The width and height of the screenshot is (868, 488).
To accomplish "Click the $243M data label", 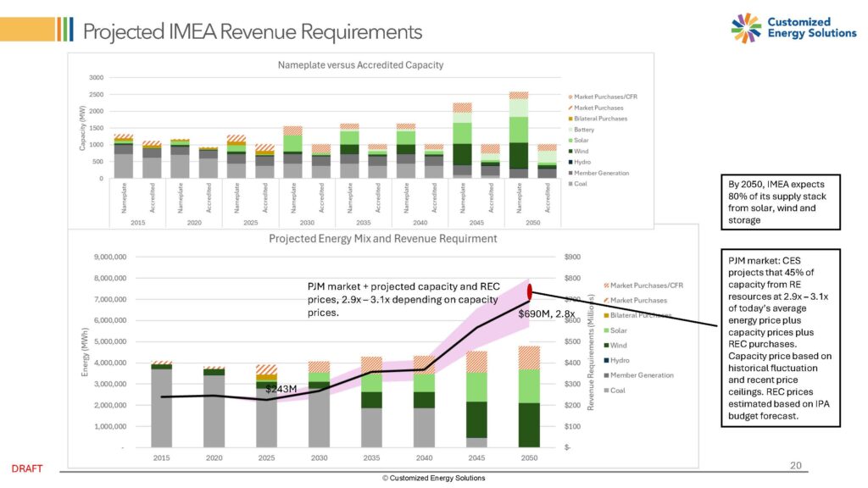I will (x=281, y=389).
